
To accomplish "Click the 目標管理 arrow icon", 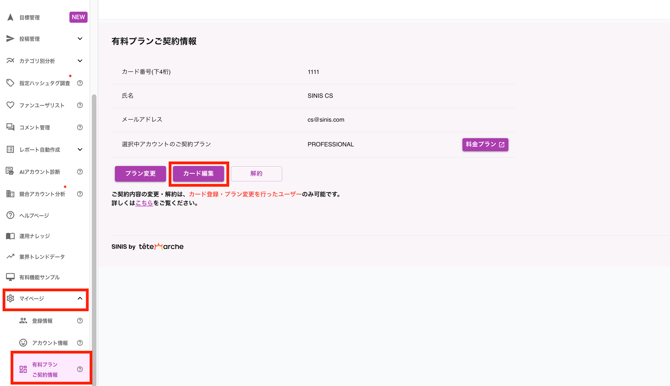I will pyautogui.click(x=10, y=17).
